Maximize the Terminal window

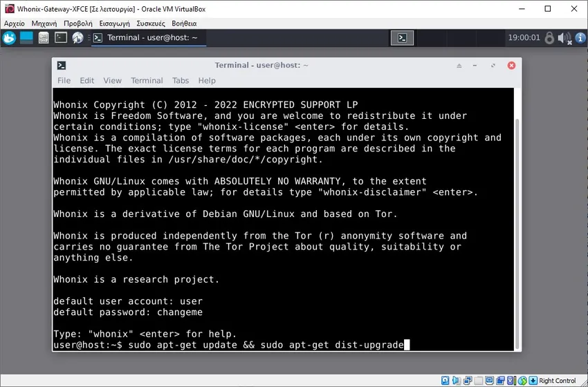(x=493, y=66)
